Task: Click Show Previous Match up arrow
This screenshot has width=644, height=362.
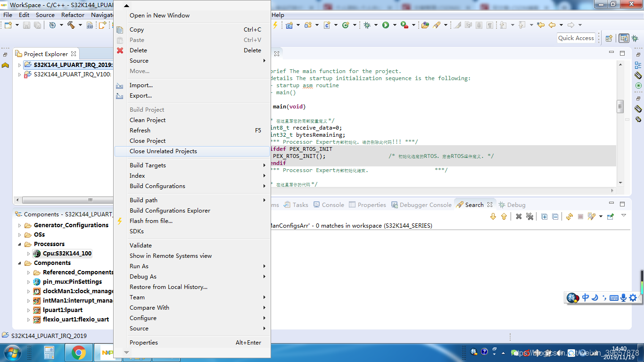Action: pyautogui.click(x=504, y=216)
